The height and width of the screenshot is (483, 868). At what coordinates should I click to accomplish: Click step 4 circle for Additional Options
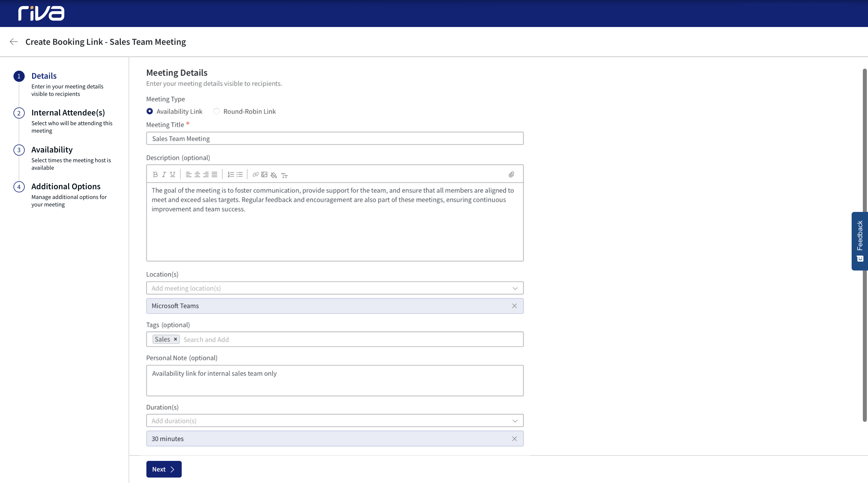pos(19,187)
